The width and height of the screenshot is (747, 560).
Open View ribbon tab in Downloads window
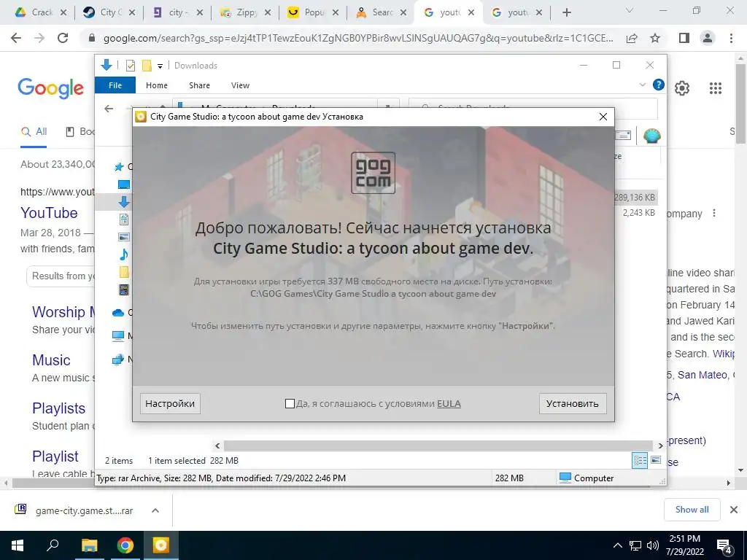tap(240, 85)
